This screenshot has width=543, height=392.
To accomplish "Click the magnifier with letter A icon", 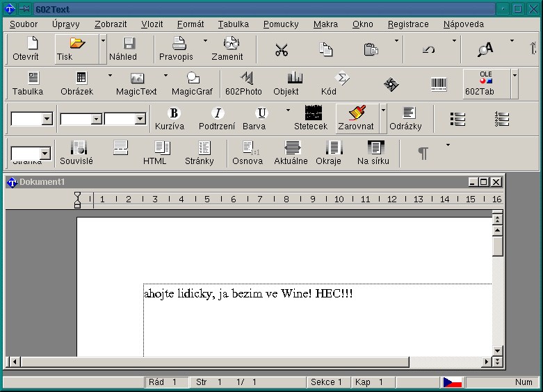I will tap(485, 49).
